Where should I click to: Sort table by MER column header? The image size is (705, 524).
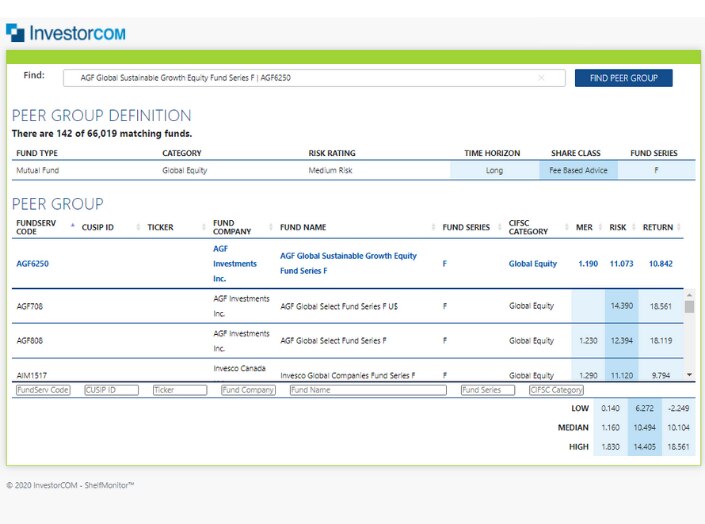pos(584,227)
